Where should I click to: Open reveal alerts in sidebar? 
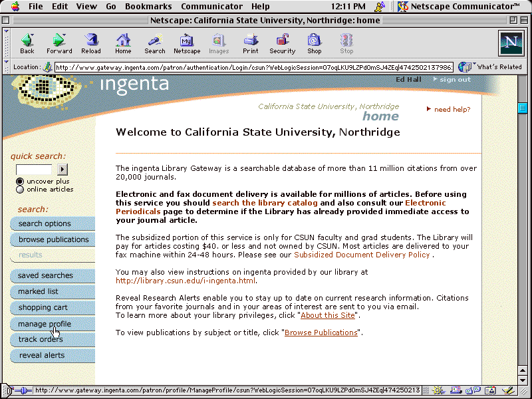(x=53, y=355)
